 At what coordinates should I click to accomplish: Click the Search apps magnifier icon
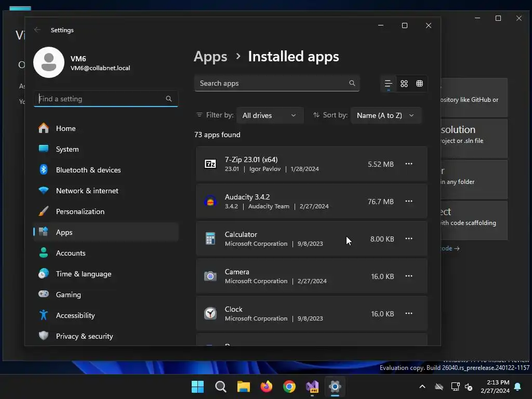pos(352,83)
